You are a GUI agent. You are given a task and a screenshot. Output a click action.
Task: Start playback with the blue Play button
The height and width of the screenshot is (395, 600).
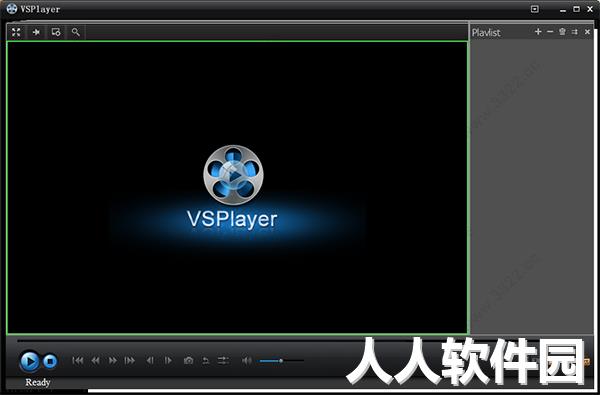coord(29,361)
